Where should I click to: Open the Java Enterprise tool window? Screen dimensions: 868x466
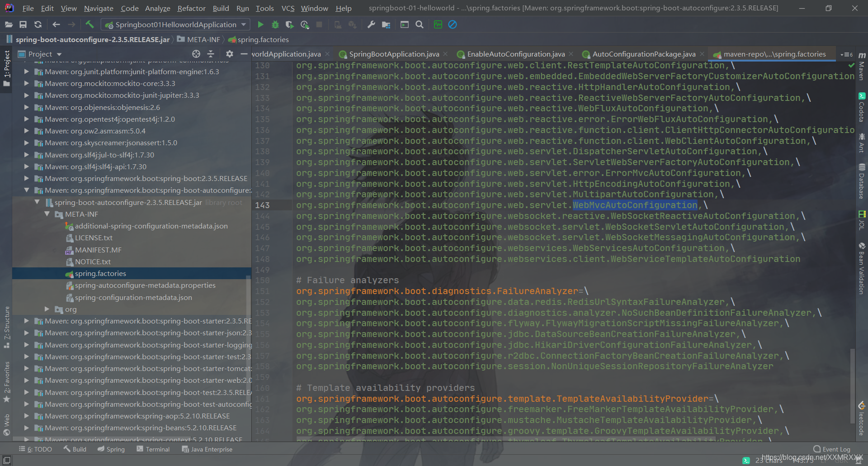tap(207, 449)
